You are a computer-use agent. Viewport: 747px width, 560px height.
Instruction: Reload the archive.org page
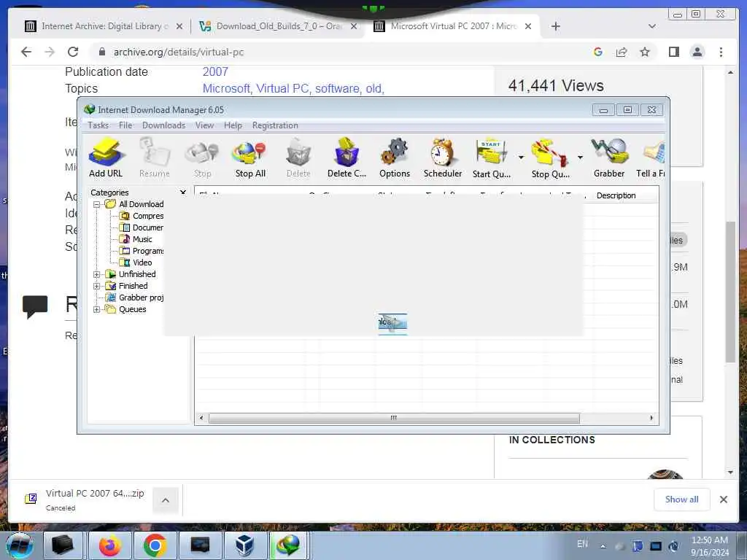[73, 52]
